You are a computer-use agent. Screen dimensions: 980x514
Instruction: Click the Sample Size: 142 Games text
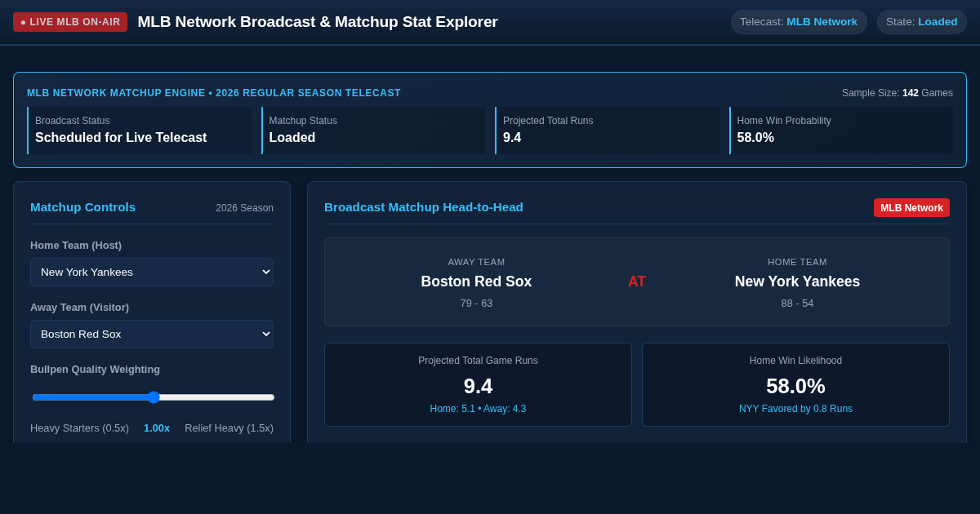(x=898, y=93)
